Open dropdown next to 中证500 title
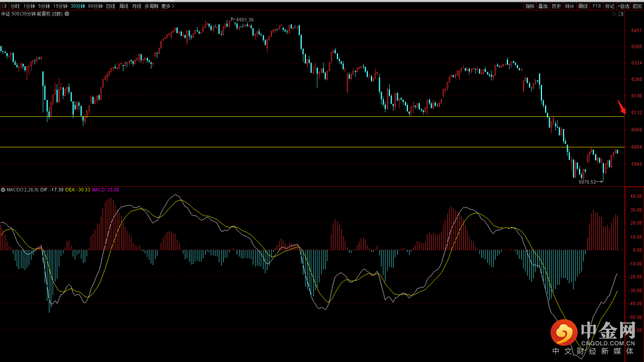Image resolution: width=644 pixels, height=362 pixels. [x=67, y=14]
